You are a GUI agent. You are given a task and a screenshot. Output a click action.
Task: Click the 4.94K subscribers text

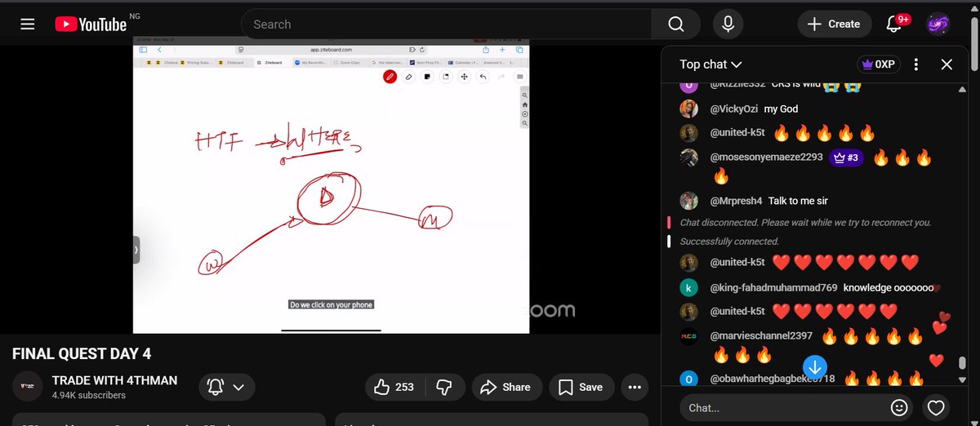pyautogui.click(x=89, y=395)
